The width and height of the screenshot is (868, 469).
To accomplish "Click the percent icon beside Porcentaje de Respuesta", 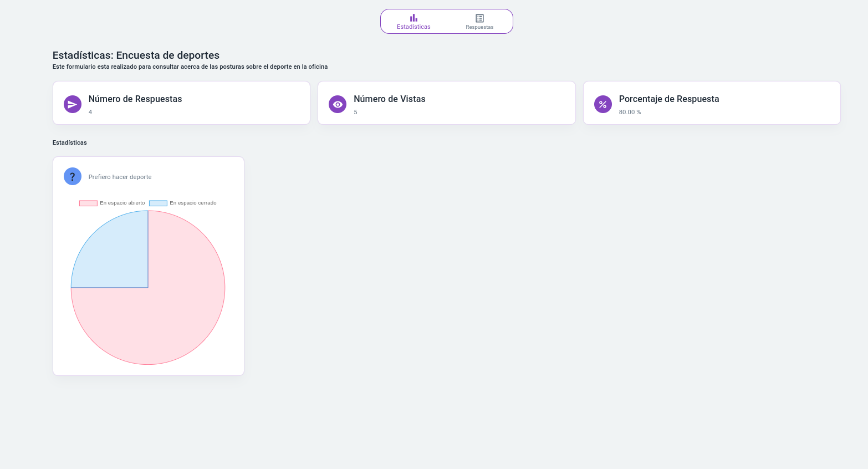I will coord(603,104).
